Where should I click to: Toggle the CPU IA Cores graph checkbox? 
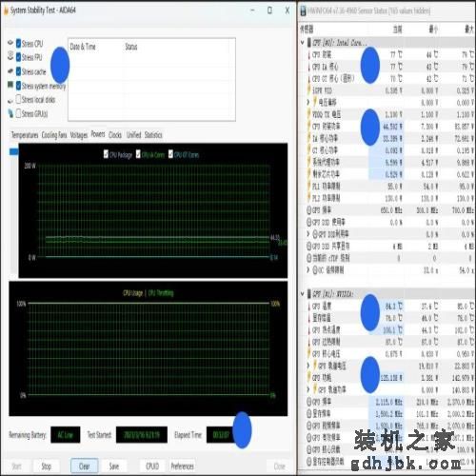click(x=138, y=154)
